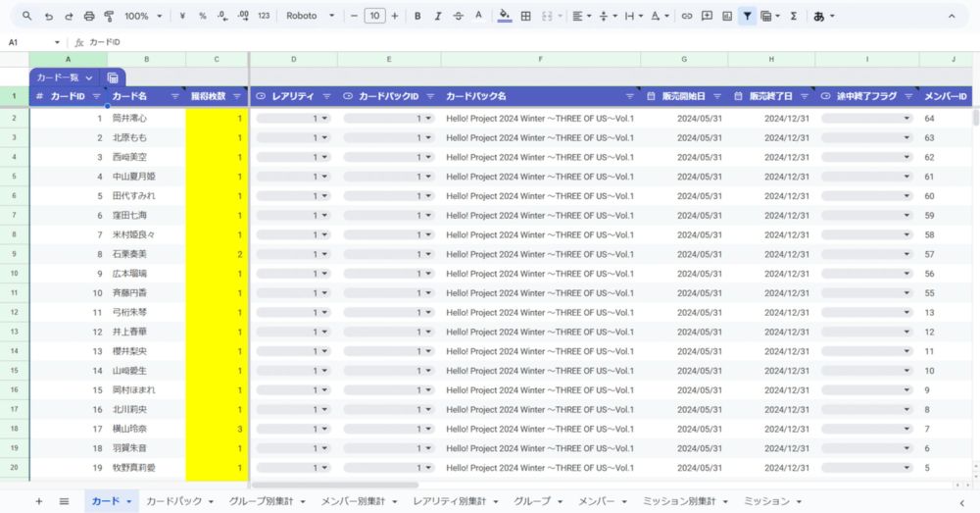
Task: Open the filter on レアリティ column
Action: click(x=327, y=96)
